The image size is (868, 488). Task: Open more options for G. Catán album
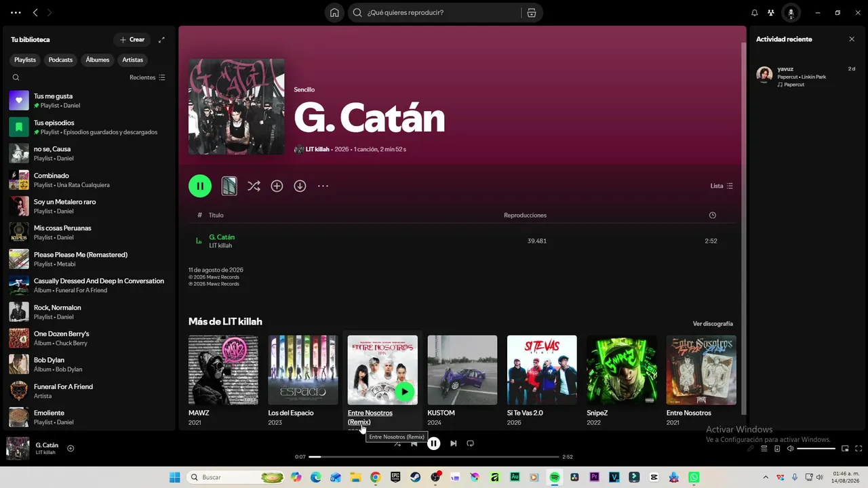[323, 186]
